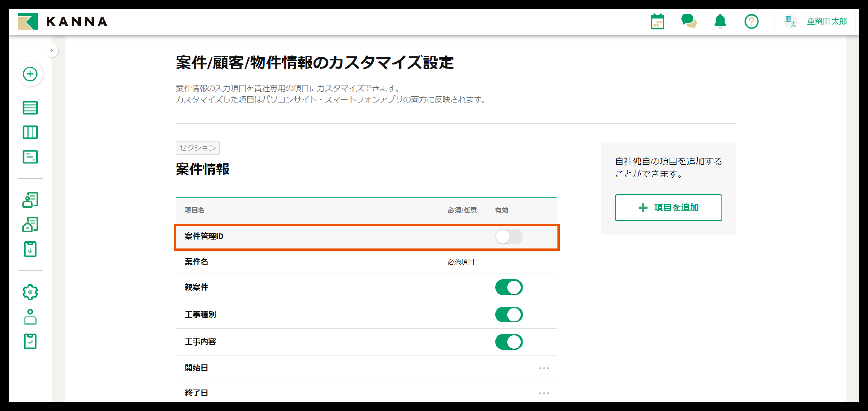Open more options for 終了日 row
Image resolution: width=868 pixels, height=411 pixels.
(544, 393)
